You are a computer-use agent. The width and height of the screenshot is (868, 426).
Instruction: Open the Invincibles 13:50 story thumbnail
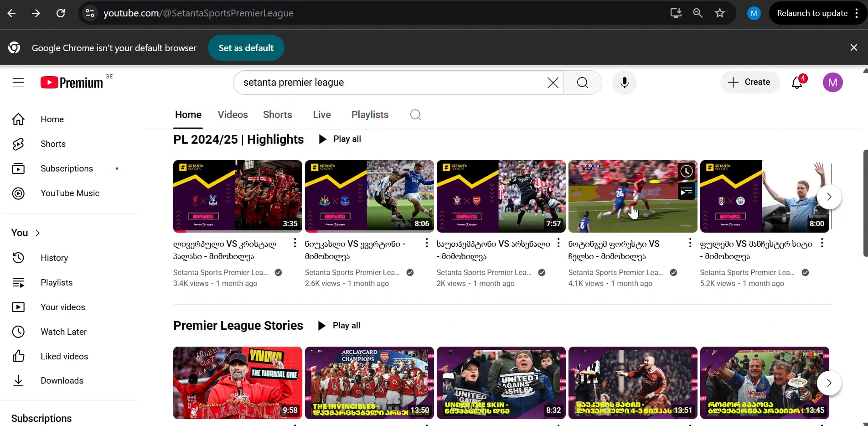[369, 383]
